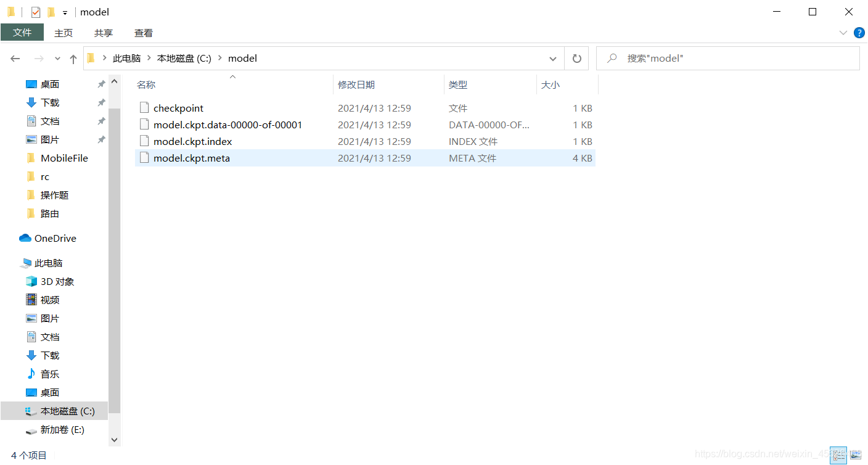
Task: Switch to the 共享 ribbon tab
Action: click(x=104, y=33)
